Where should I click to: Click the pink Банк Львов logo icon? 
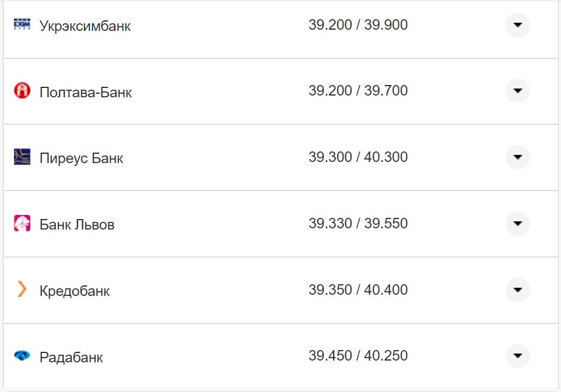point(22,223)
